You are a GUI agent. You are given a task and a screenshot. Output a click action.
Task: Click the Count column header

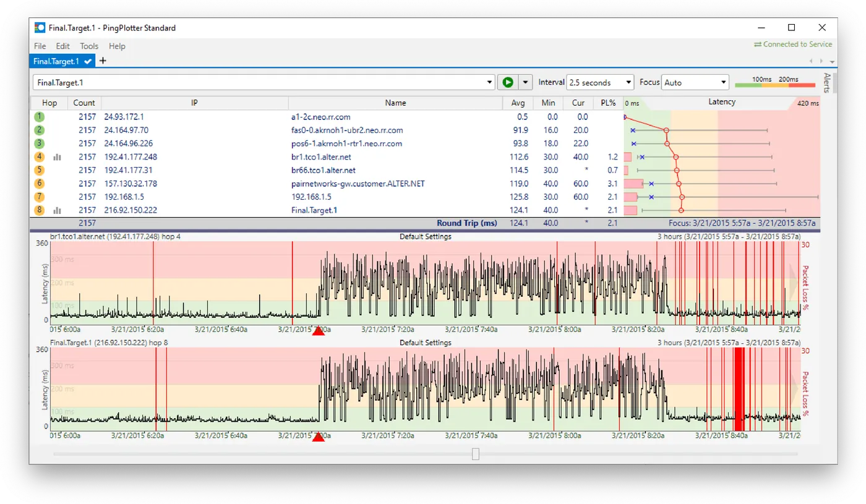[84, 103]
